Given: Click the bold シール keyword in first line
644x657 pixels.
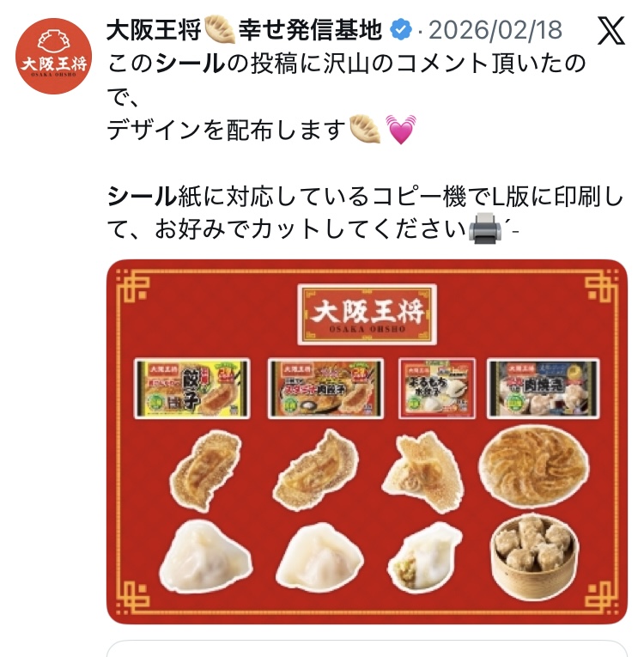Looking at the screenshot, I should pyautogui.click(x=191, y=64).
